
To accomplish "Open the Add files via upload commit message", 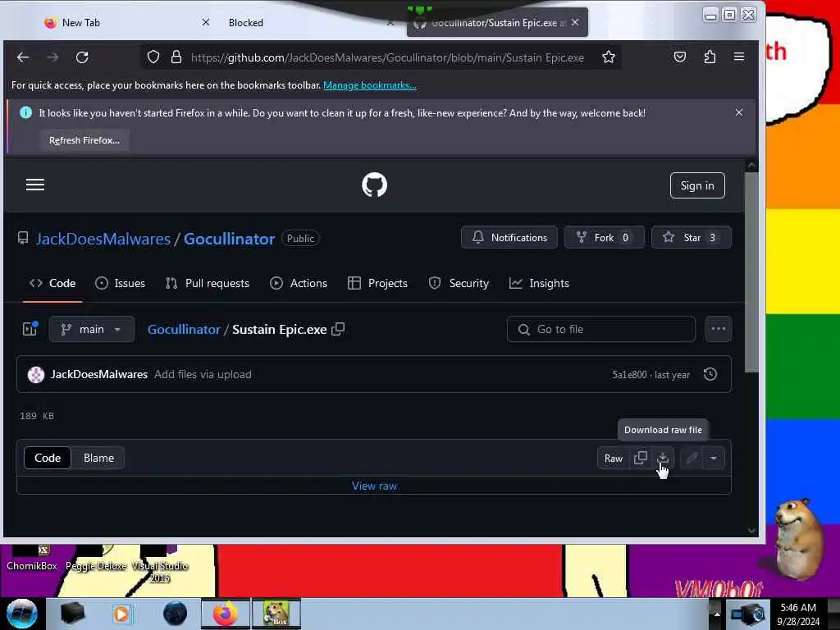I will click(x=203, y=374).
